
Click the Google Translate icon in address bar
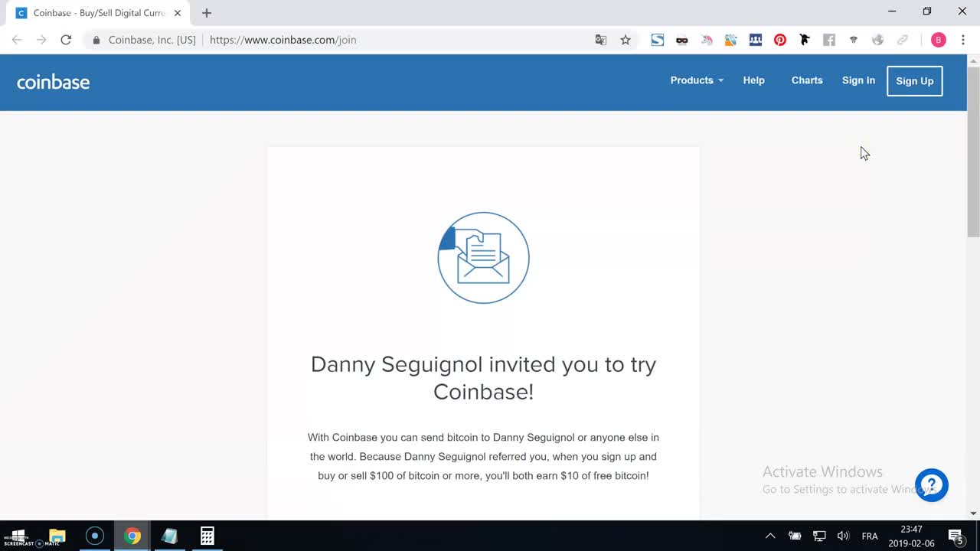[601, 40]
